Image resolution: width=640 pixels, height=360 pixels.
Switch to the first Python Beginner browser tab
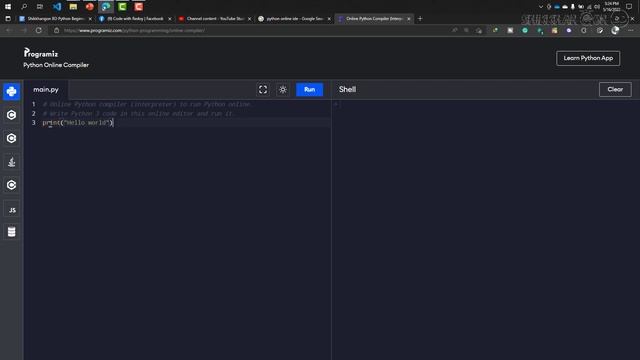pyautogui.click(x=55, y=19)
